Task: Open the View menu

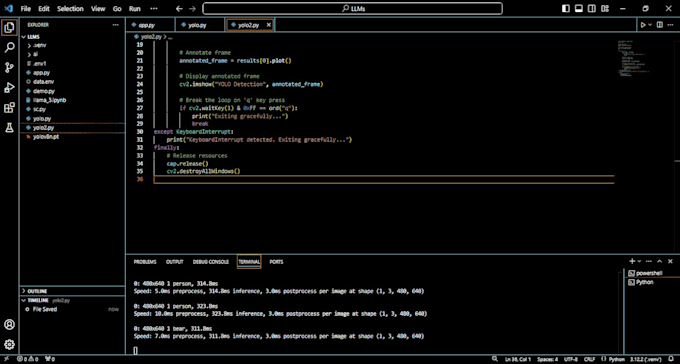Action: coord(98,9)
